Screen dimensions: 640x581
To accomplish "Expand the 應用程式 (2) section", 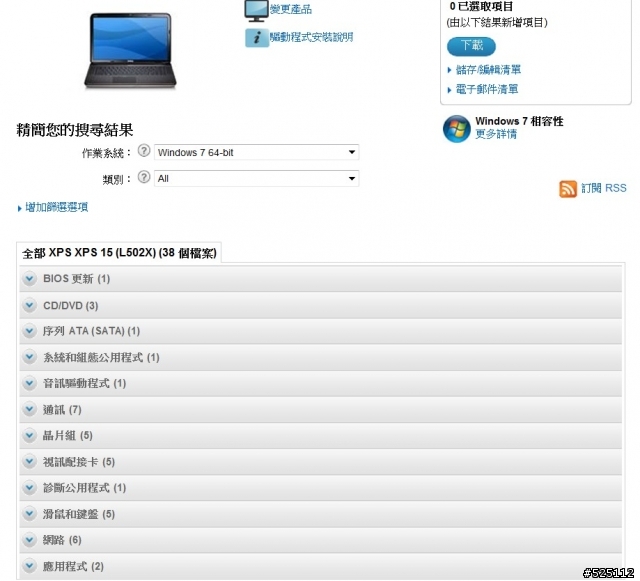I will [x=320, y=566].
